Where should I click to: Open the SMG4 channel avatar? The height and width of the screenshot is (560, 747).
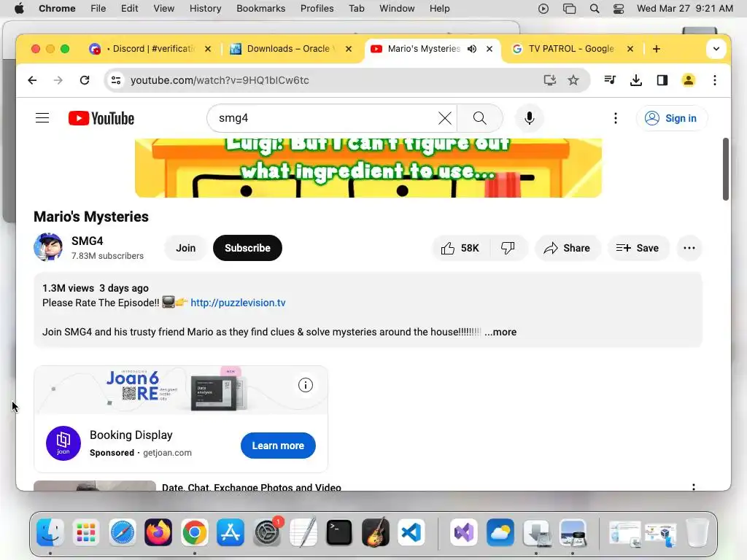point(48,247)
